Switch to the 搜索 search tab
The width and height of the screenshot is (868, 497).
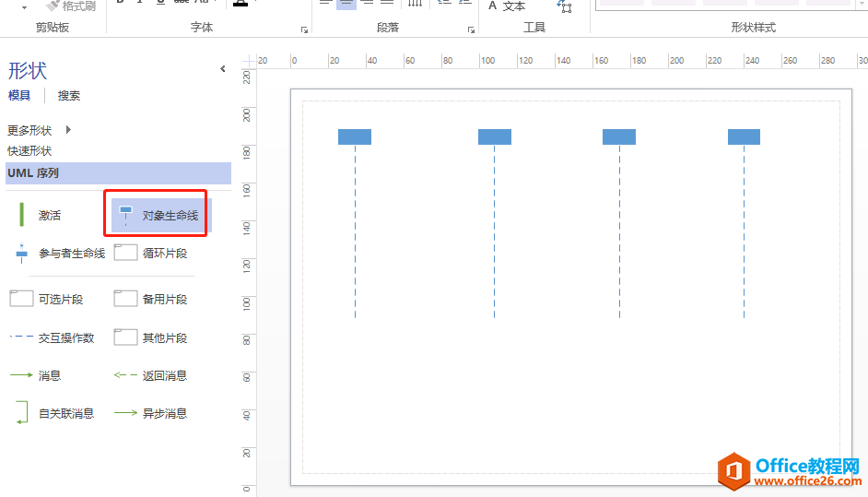(69, 95)
